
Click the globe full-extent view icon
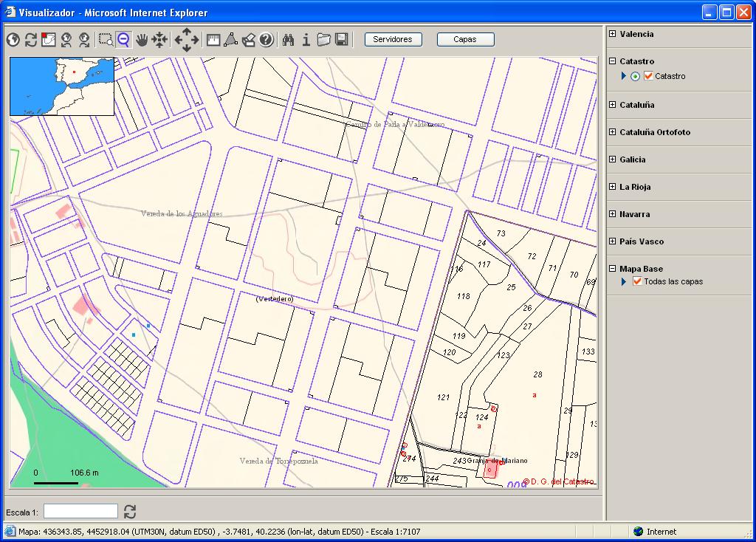click(x=13, y=40)
